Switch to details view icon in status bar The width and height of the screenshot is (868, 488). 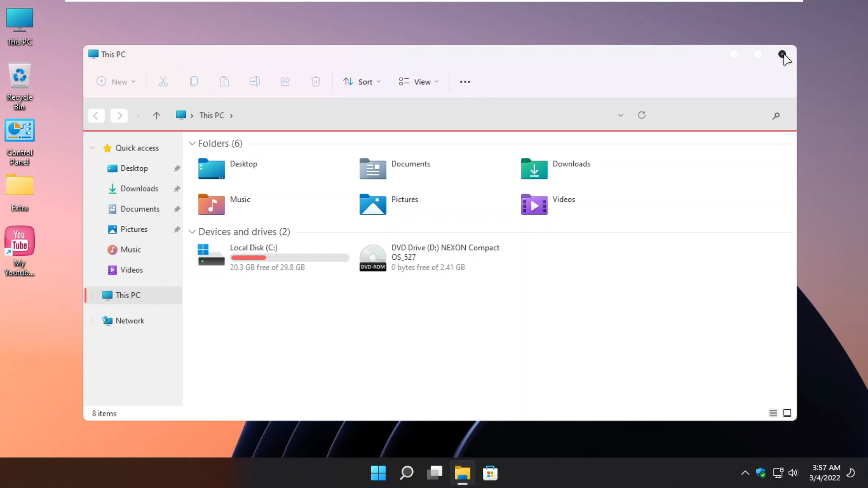[x=773, y=413]
